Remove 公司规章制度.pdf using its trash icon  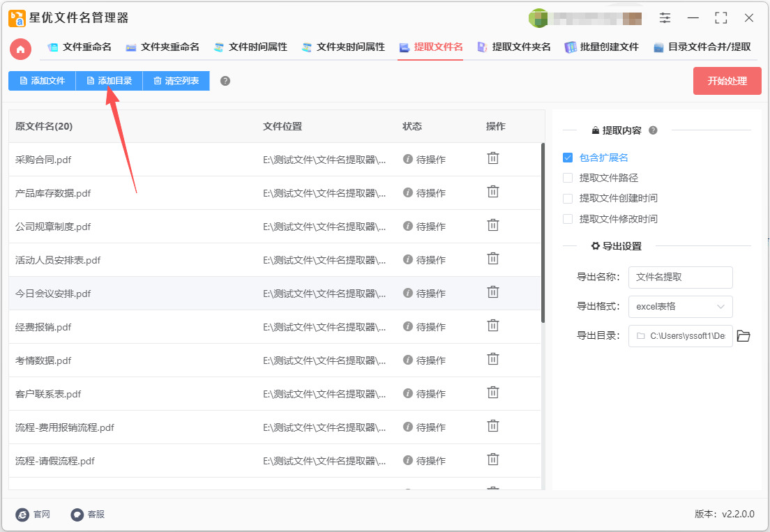point(493,225)
